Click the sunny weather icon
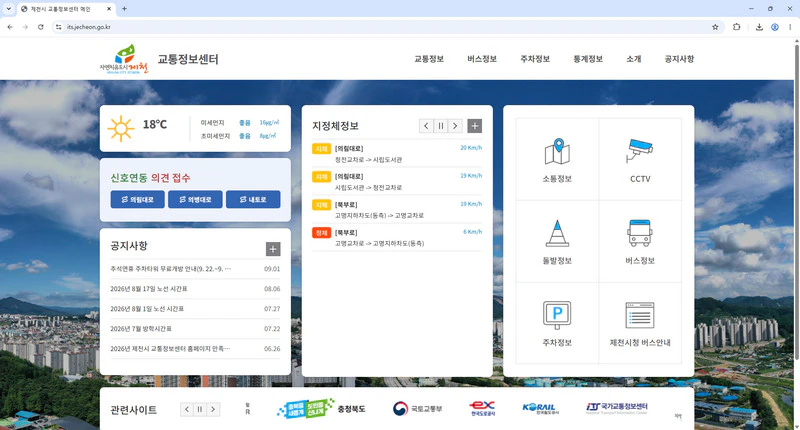 (x=121, y=129)
